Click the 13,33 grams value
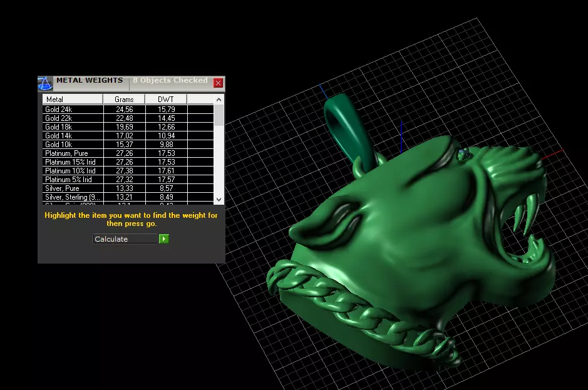588x390 pixels. point(125,188)
